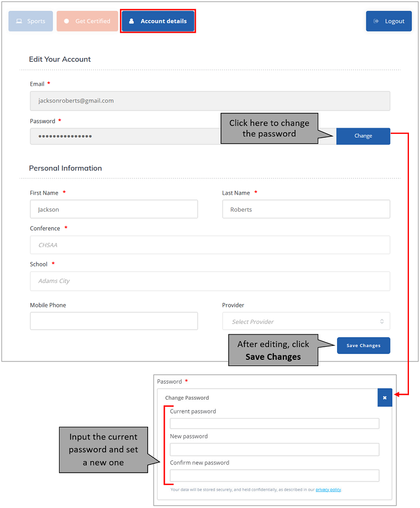Click the badge icon on Get Certified

tap(66, 22)
